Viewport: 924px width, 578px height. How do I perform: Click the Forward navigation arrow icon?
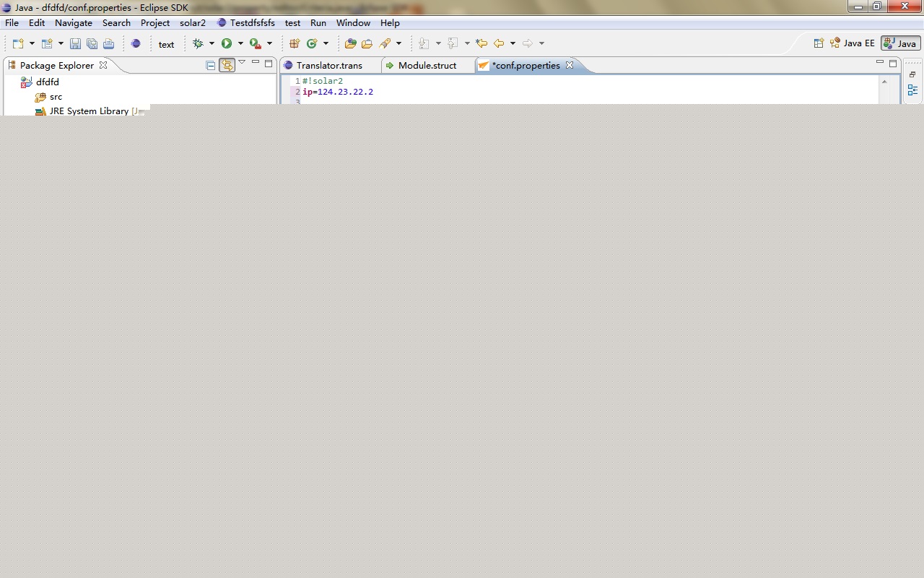tap(528, 43)
